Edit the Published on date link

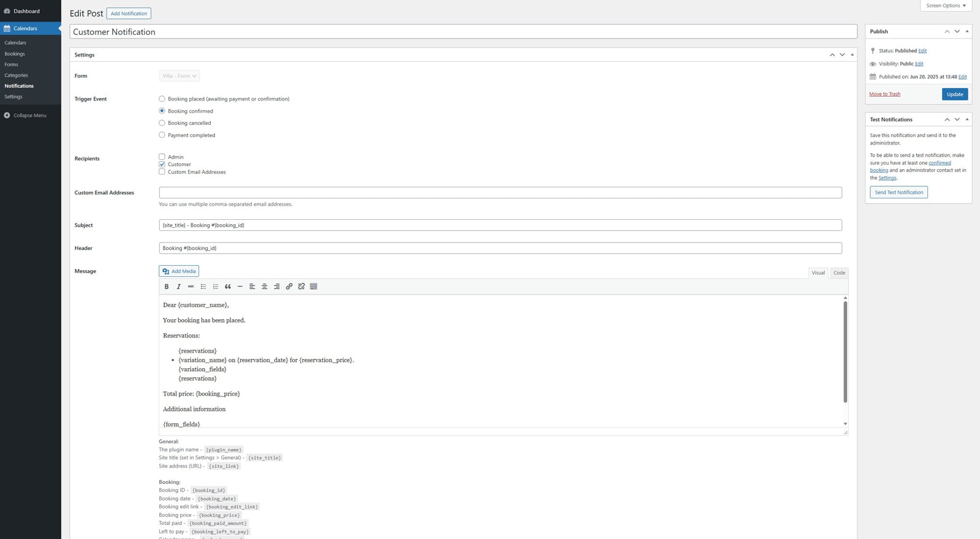[962, 77]
